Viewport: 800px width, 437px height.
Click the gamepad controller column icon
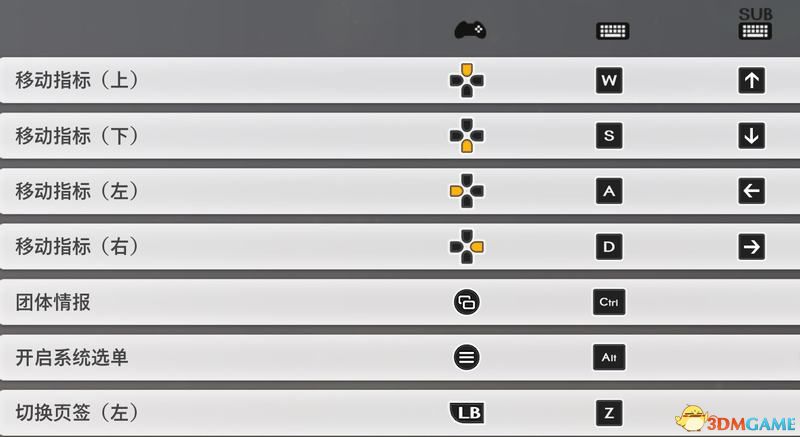[470, 30]
